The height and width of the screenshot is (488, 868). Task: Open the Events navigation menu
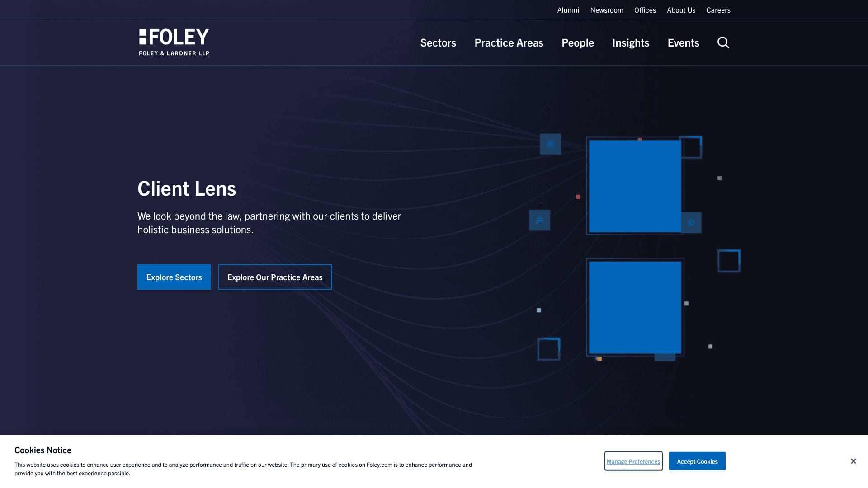[683, 42]
